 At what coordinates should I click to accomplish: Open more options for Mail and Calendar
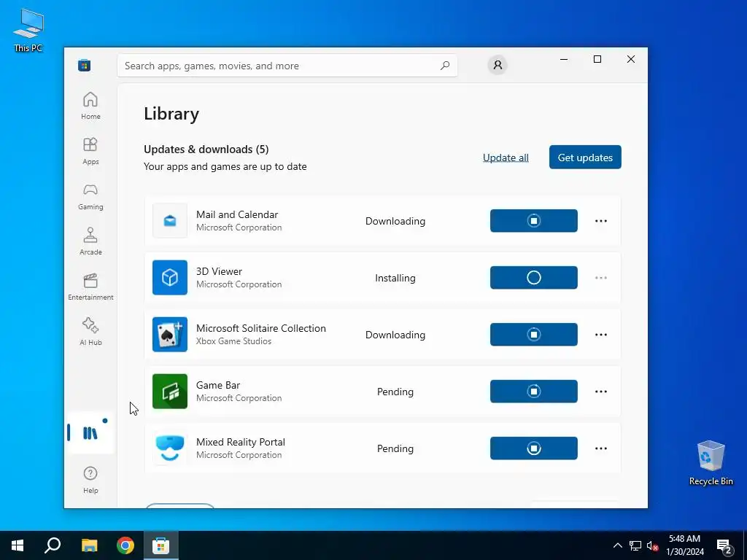[x=601, y=221]
